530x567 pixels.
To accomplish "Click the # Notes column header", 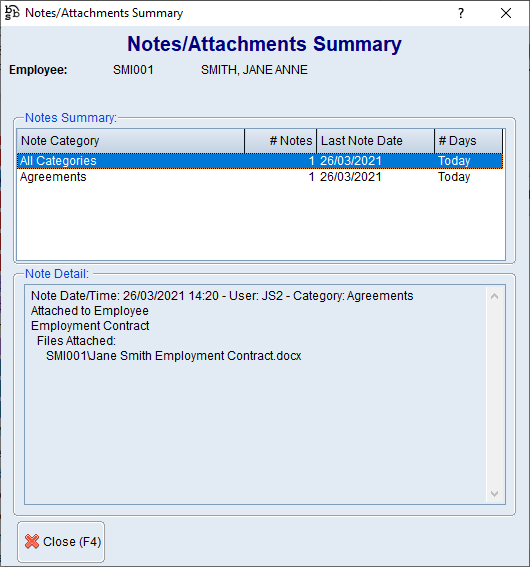I will pyautogui.click(x=281, y=141).
